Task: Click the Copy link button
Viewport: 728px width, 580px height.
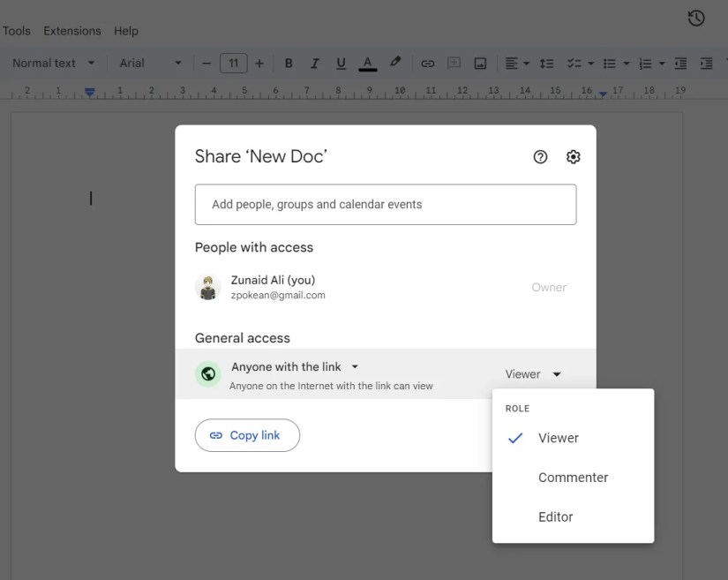Action: 247,435
